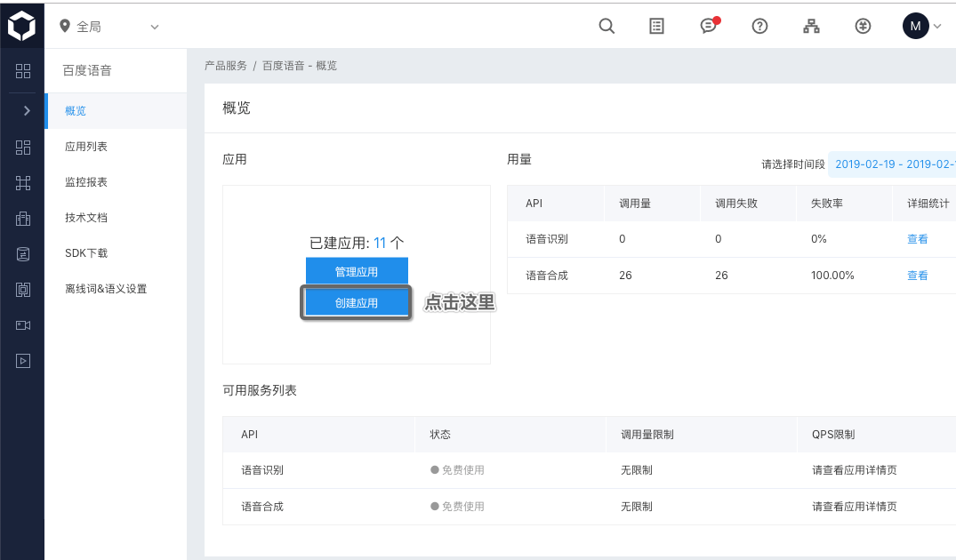Open the organization hierarchy icon in header

click(812, 26)
